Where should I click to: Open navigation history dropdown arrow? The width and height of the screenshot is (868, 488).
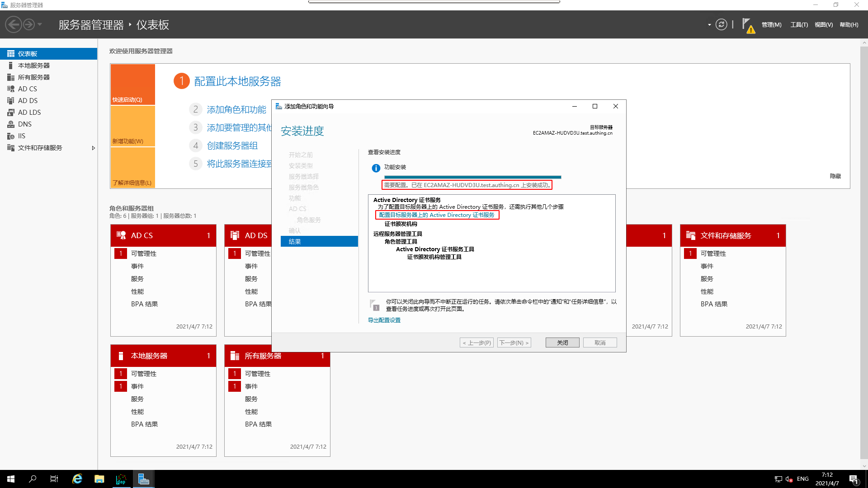40,24
